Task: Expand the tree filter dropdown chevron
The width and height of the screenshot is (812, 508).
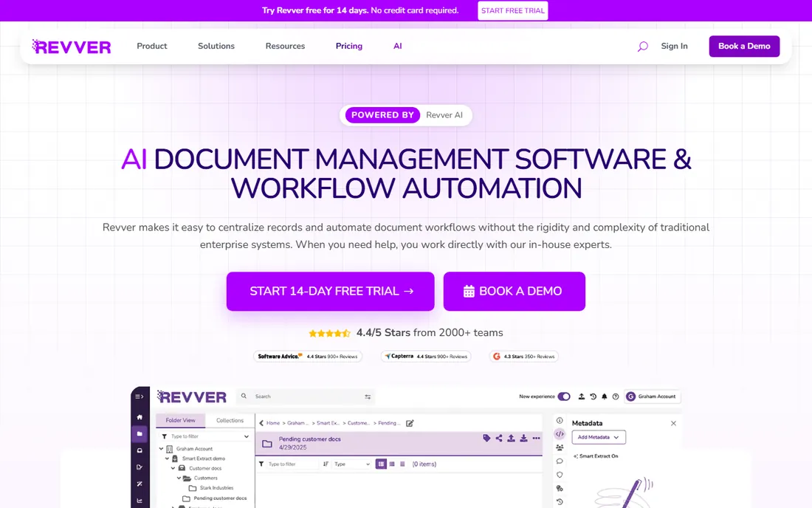Action: coord(246,436)
